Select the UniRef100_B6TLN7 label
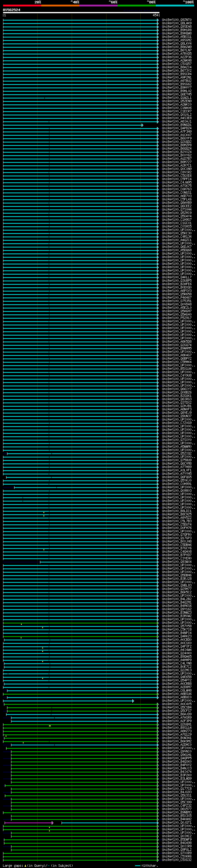197x868 pixels. pos(177,50)
